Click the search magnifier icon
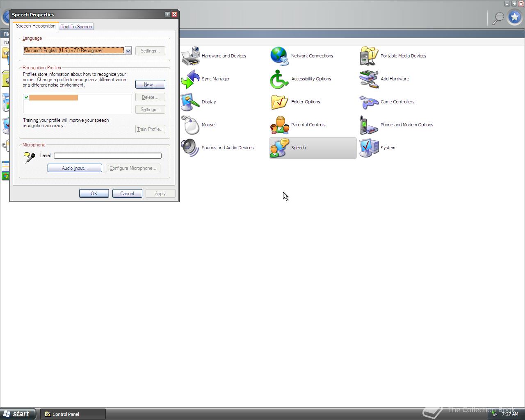The height and width of the screenshot is (420, 525). (x=498, y=18)
